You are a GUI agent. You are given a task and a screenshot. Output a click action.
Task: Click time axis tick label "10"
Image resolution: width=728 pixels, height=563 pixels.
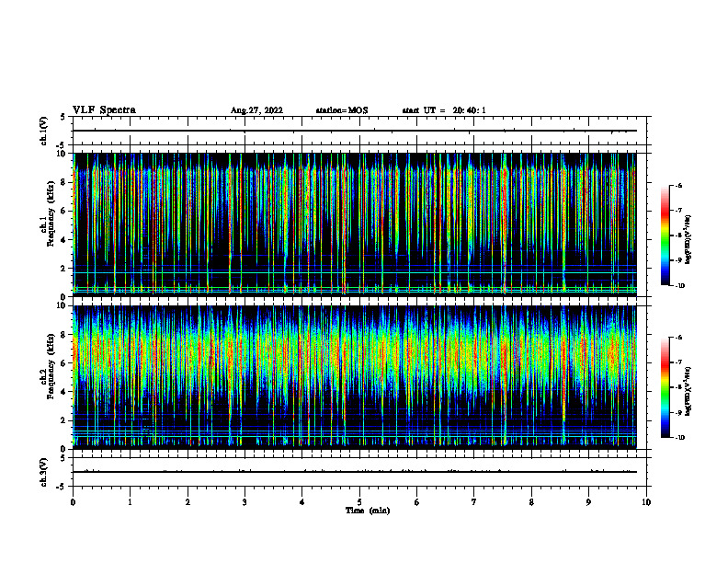(646, 502)
